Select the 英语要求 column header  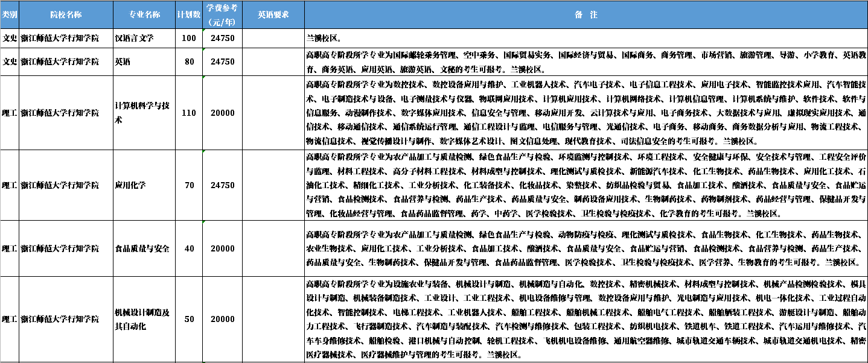tap(273, 14)
